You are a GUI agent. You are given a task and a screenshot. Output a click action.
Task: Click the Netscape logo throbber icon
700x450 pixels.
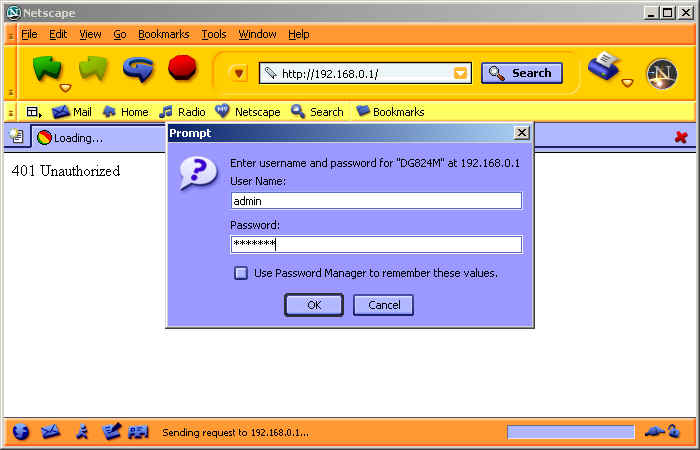tap(662, 74)
